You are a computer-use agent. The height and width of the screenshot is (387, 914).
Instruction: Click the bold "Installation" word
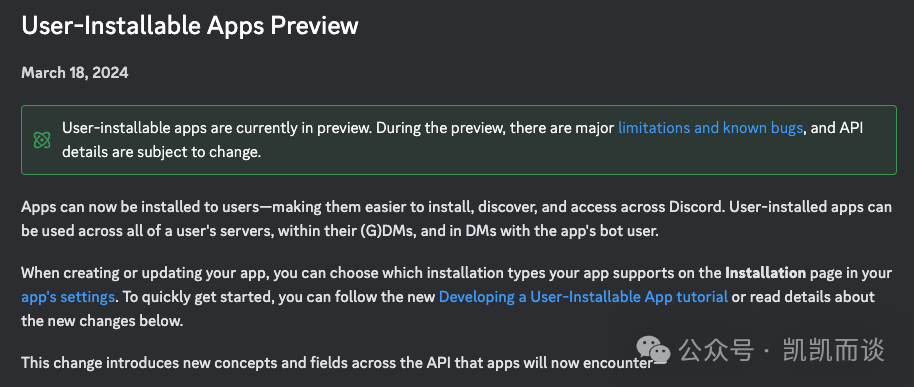(x=765, y=273)
